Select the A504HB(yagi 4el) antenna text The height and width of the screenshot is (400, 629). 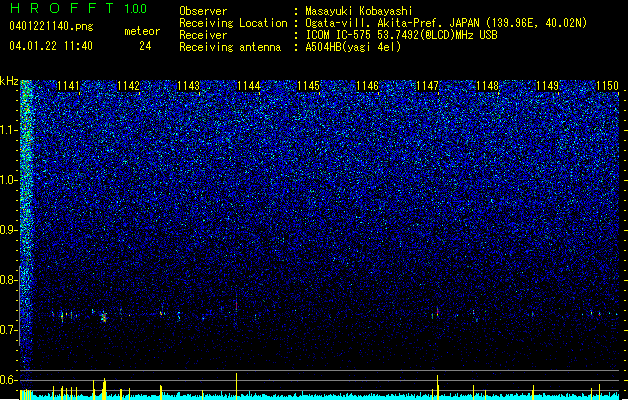click(x=353, y=47)
